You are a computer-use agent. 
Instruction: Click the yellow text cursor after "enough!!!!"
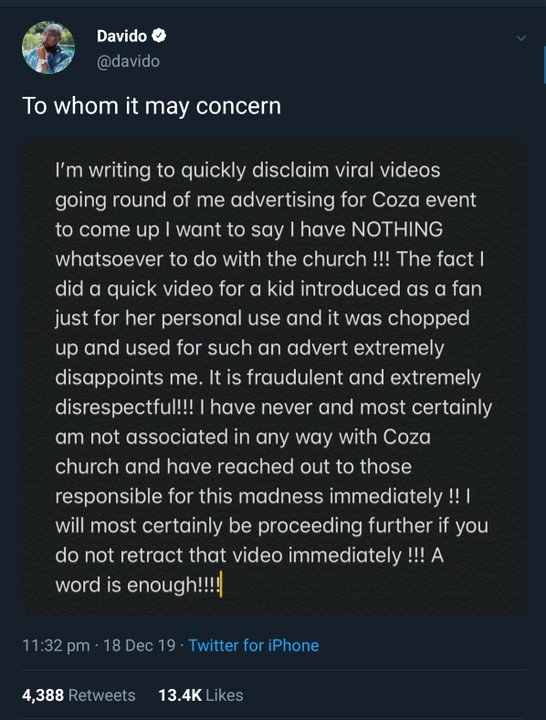pos(221,584)
